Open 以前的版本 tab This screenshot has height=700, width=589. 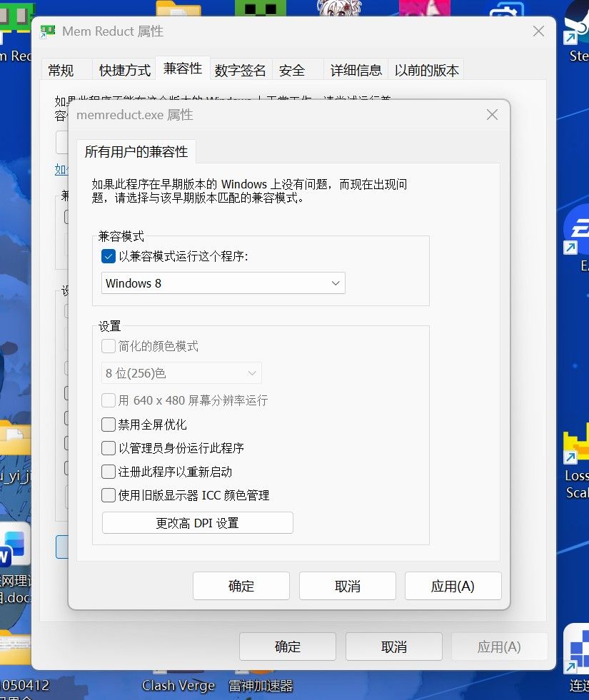click(426, 70)
